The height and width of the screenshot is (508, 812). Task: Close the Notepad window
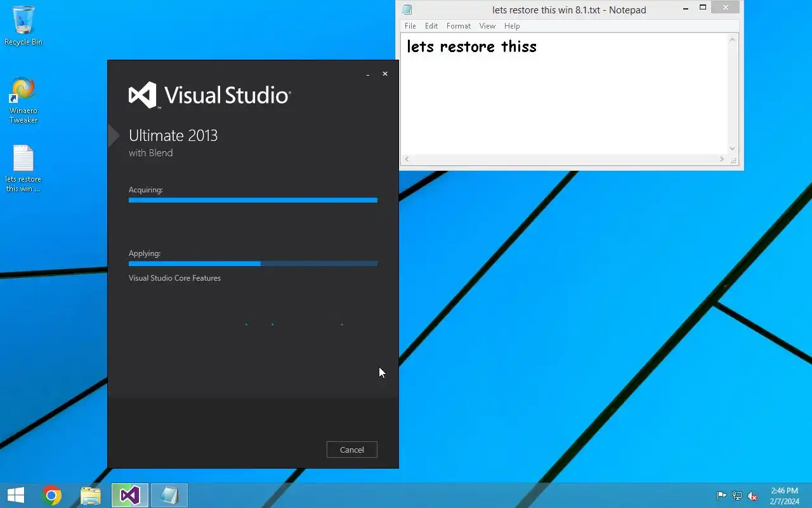(725, 8)
